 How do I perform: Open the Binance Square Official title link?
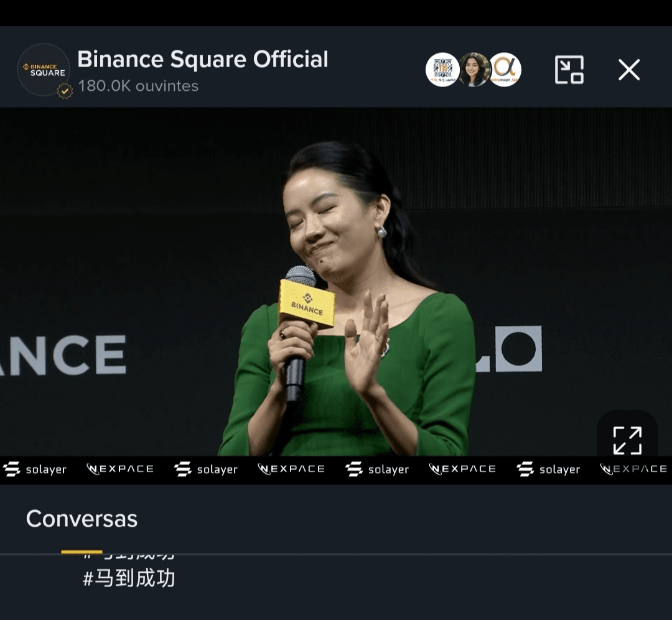203,59
